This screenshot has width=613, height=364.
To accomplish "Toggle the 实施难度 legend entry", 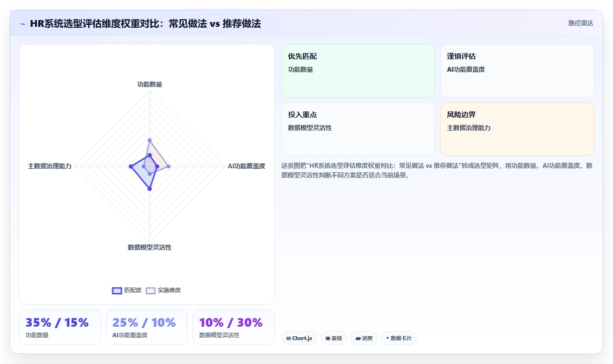I will pos(163,290).
